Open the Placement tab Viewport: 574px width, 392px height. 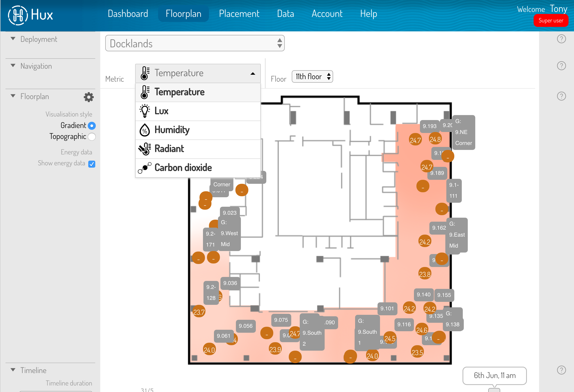coord(239,14)
